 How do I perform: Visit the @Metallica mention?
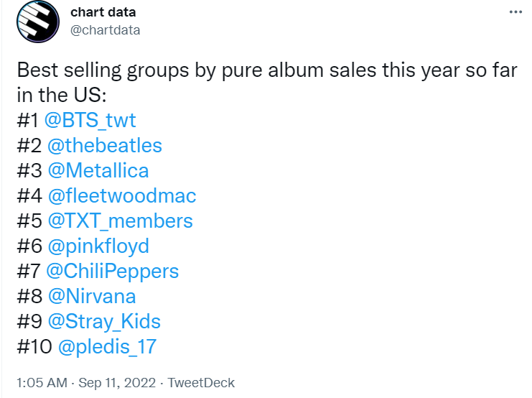[98, 170]
